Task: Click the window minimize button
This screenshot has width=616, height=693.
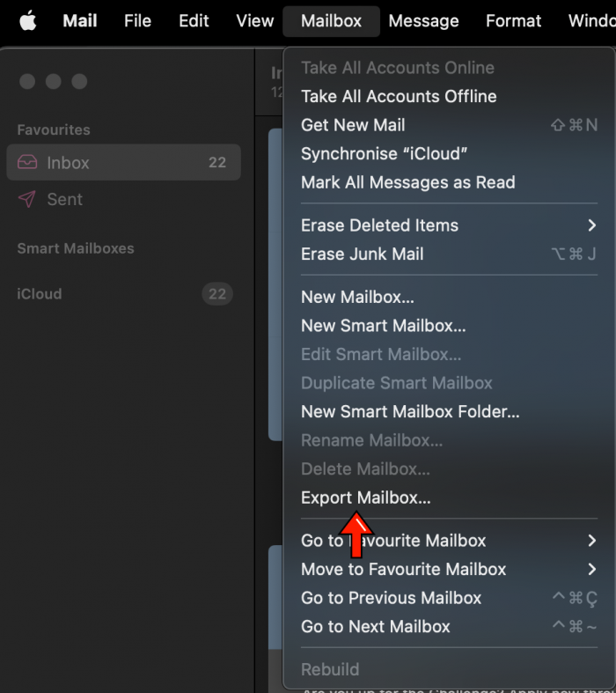Action: pyautogui.click(x=54, y=81)
